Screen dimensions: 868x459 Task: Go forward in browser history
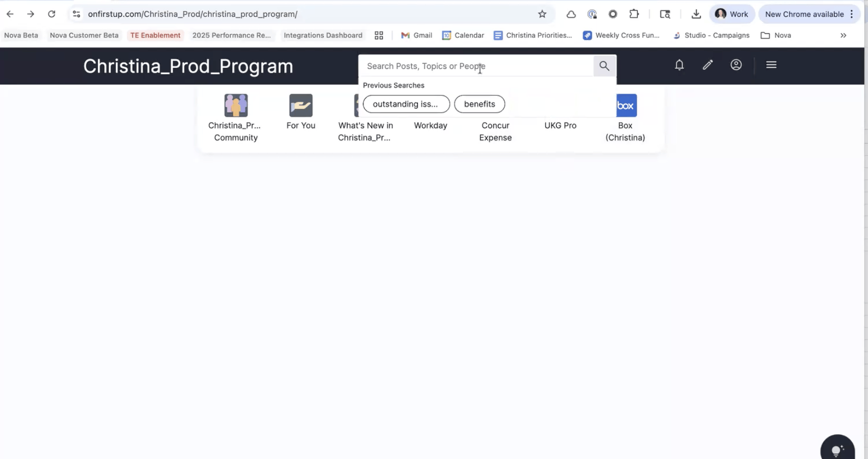click(31, 14)
